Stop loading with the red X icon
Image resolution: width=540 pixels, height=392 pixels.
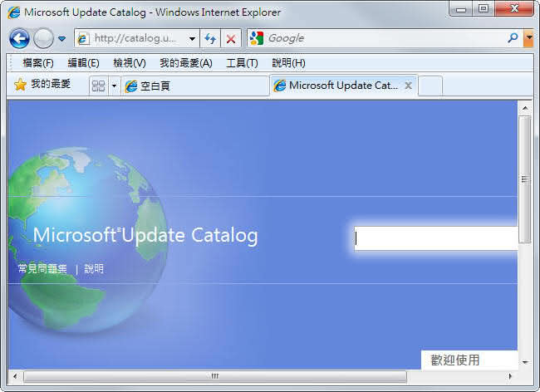pyautogui.click(x=231, y=38)
